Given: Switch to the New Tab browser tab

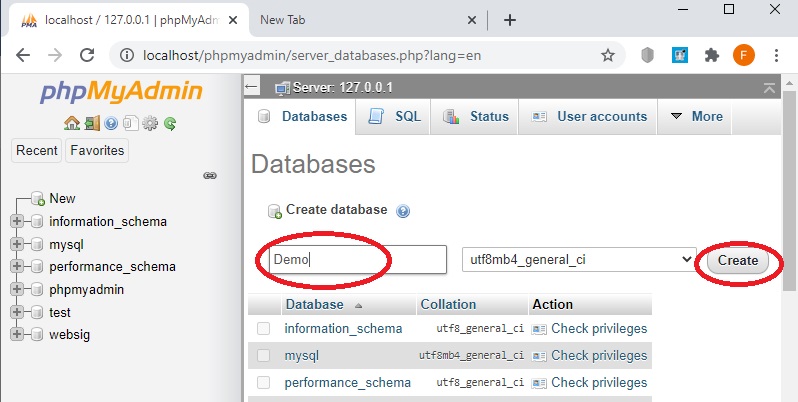Looking at the screenshot, I should tap(366, 20).
